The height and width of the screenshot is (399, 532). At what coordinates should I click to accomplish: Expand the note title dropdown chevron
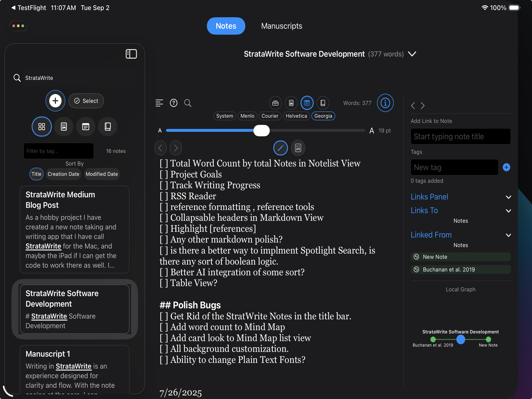[412, 54]
